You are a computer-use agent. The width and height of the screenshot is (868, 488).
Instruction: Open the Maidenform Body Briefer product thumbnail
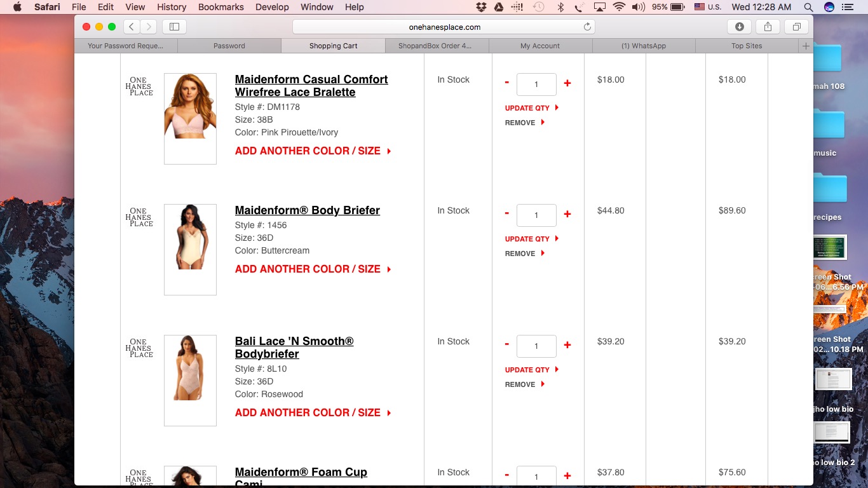tap(190, 250)
